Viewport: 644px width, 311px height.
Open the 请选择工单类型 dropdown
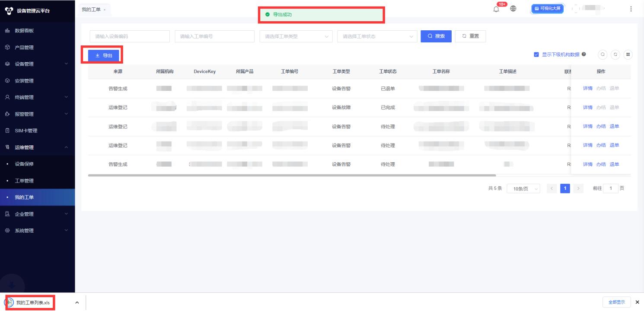(x=296, y=36)
